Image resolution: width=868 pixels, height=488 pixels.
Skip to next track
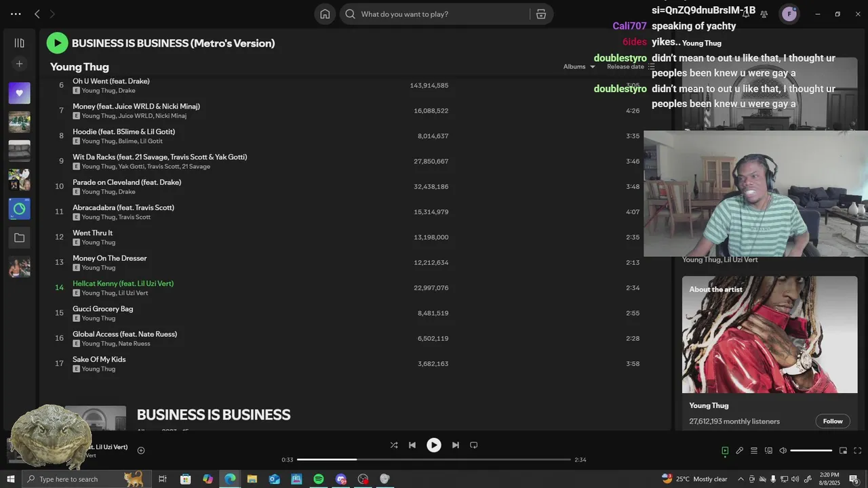[x=456, y=445]
